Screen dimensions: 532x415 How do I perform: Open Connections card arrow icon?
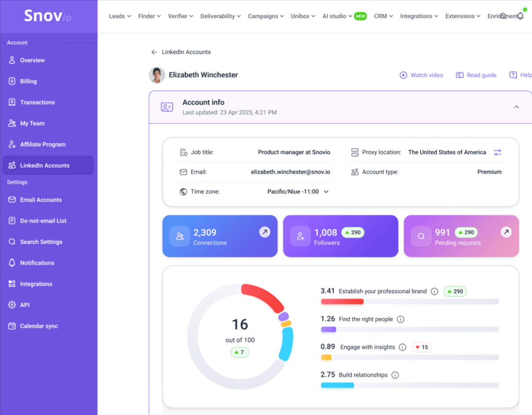pyautogui.click(x=264, y=232)
